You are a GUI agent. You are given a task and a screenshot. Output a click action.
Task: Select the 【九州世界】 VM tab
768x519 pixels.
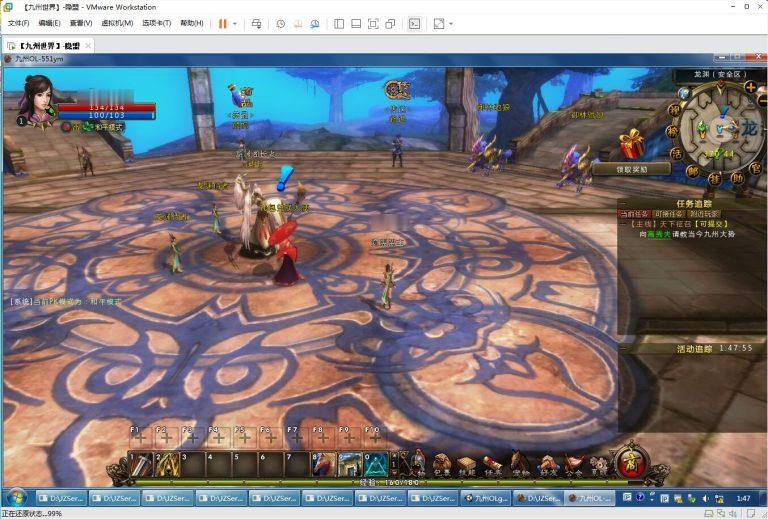[48, 46]
